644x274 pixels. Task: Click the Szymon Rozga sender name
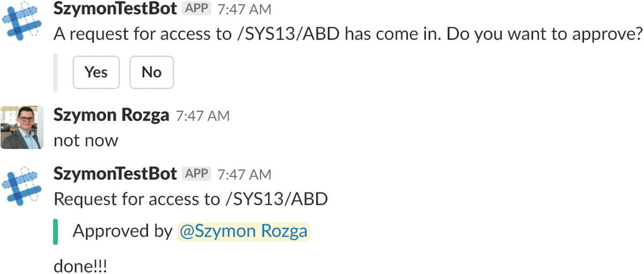pos(111,115)
